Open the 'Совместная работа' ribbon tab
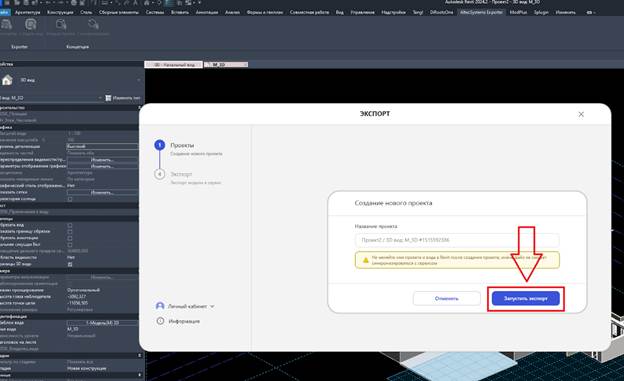Screen dimensions: 624x381 coord(310,12)
